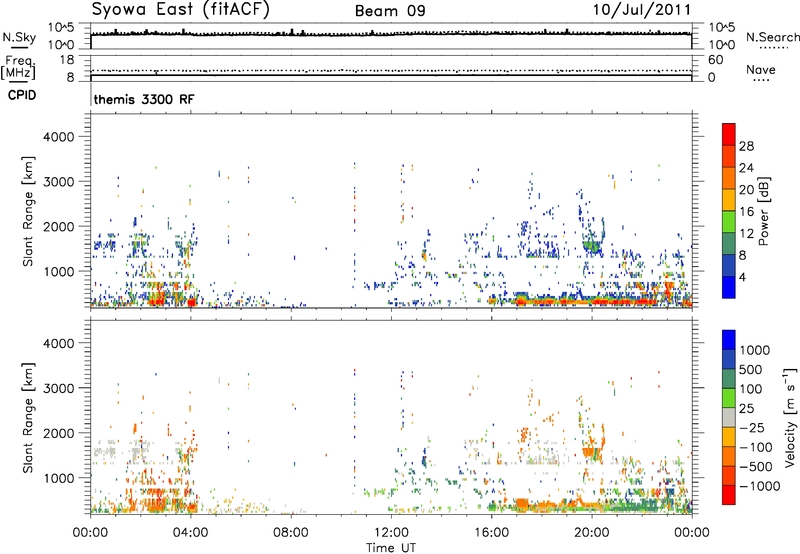Click the 20:00 time axis tick label
The width and height of the screenshot is (800, 554).
tap(592, 531)
